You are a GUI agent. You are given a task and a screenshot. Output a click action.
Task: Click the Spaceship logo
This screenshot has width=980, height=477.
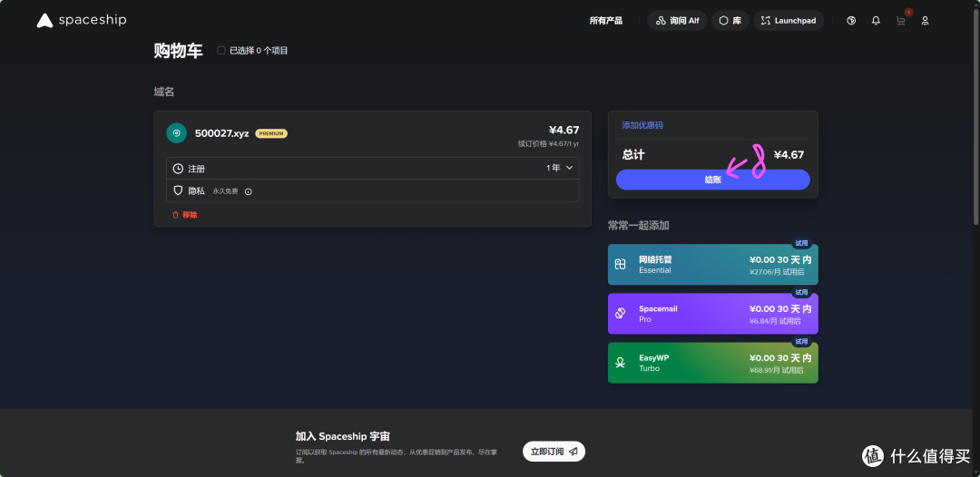coord(82,21)
